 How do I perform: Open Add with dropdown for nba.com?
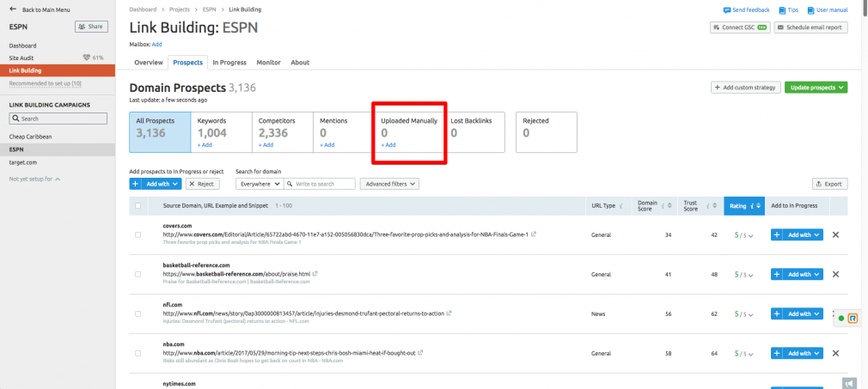[804, 353]
